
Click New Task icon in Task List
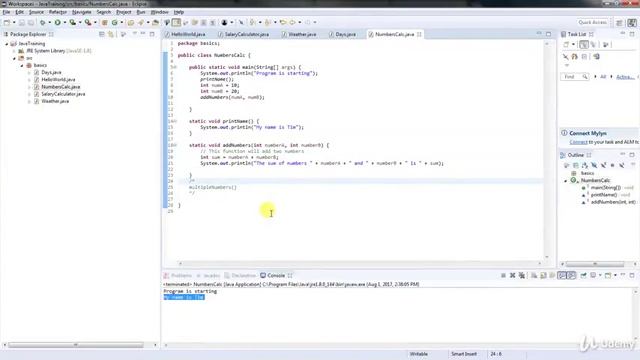(x=566, y=44)
